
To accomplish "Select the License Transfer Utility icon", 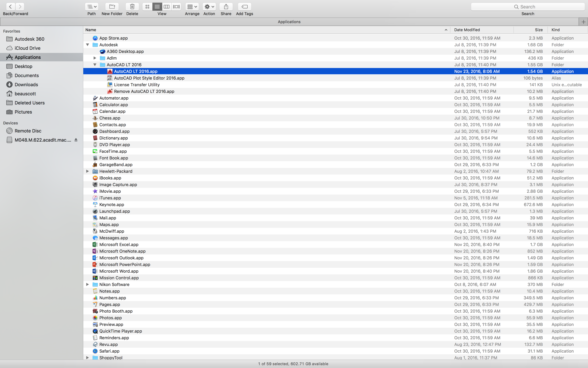I will tap(110, 85).
